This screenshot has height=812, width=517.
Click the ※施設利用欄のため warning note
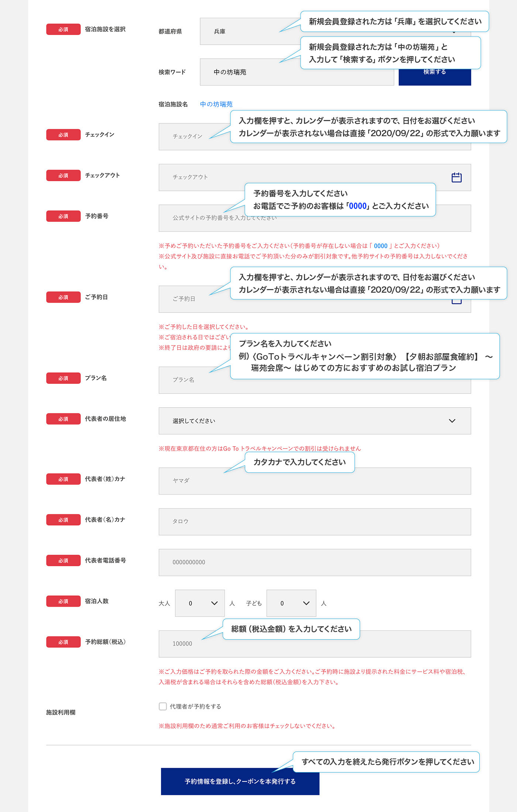coord(247,726)
